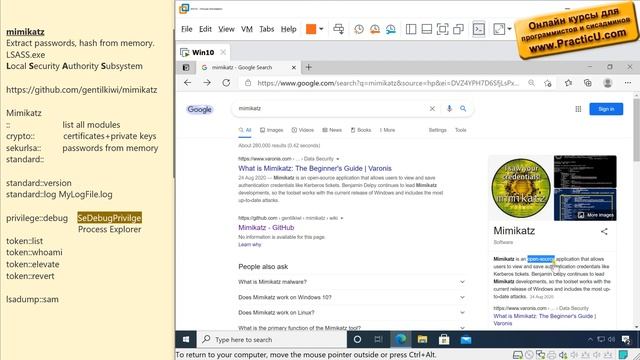Open Edge Favorites list
The width and height of the screenshot is (640, 360).
[568, 83]
